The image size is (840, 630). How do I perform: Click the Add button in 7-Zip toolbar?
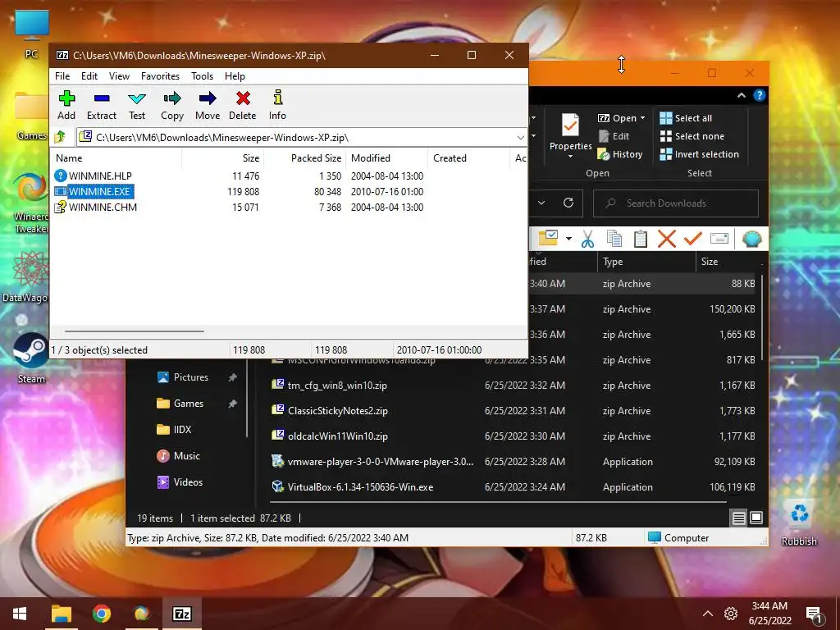[x=66, y=106]
